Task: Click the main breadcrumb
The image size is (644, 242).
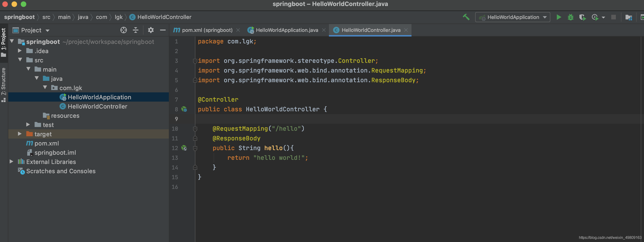Action: click(64, 17)
